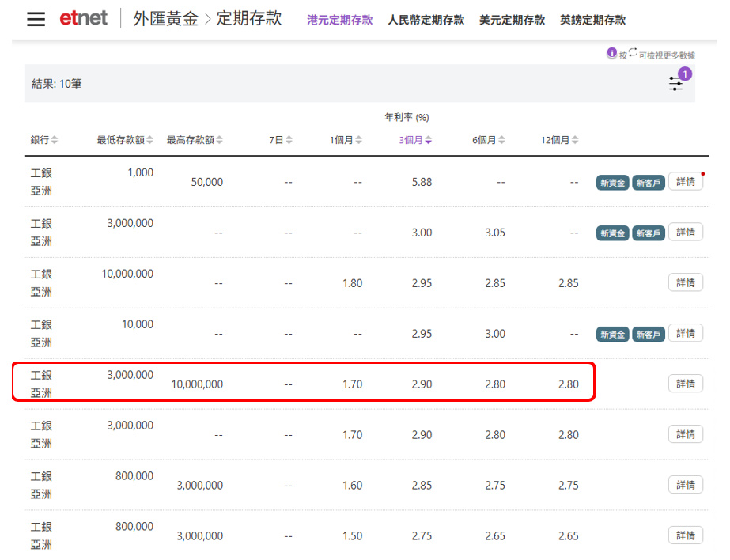Image resolution: width=730 pixels, height=560 pixels.
Task: Sort the table by 銀行 column
Action: click(x=43, y=140)
